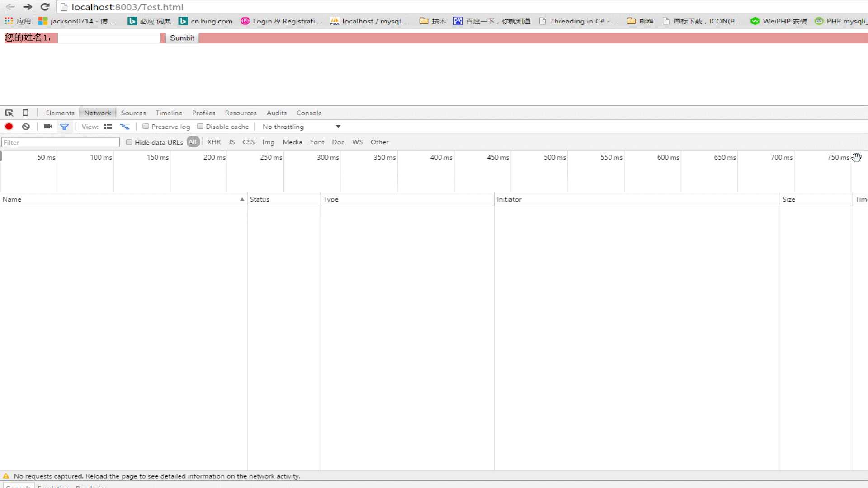868x488 pixels.
Task: Click the filter network requests icon
Action: click(64, 127)
